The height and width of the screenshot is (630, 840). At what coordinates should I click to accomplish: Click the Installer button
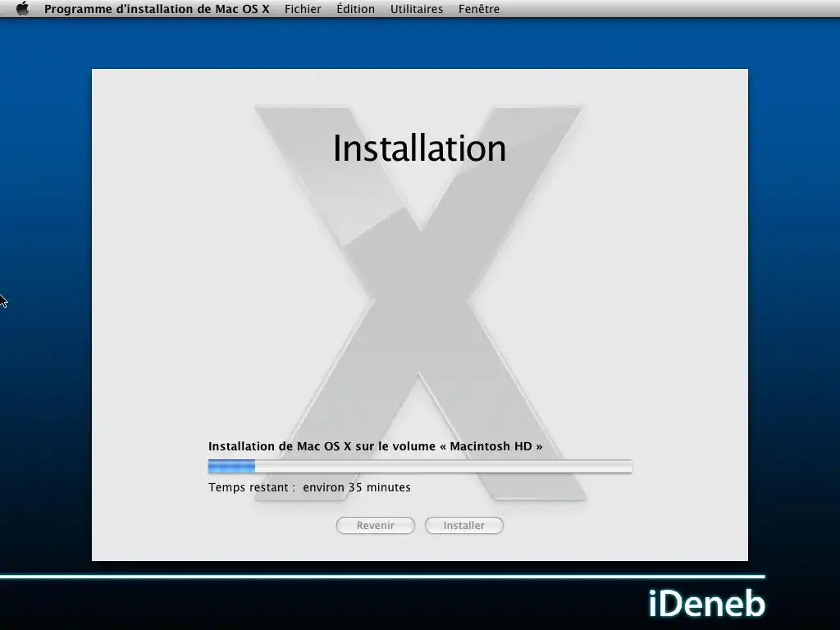464,526
